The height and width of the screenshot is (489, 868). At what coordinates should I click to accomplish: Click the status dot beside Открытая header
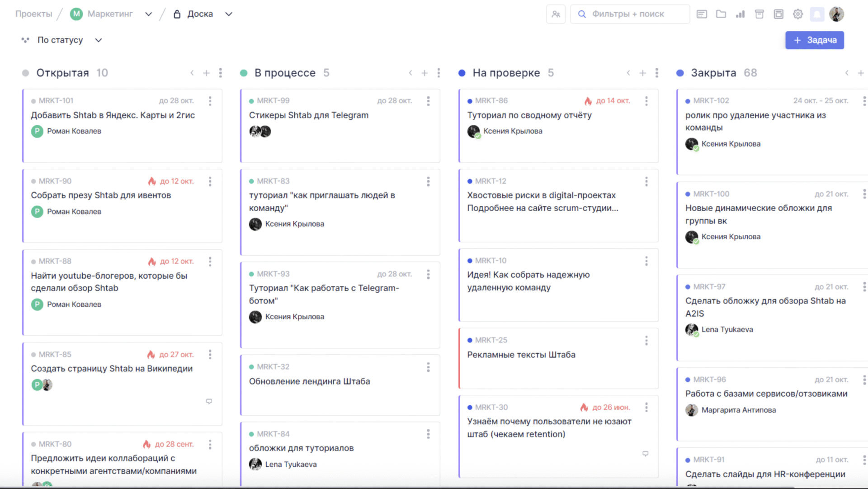(x=26, y=73)
